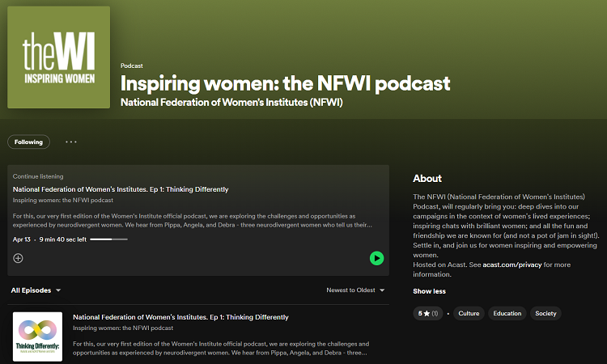Click the About heading
The image size is (607, 364).
[427, 178]
